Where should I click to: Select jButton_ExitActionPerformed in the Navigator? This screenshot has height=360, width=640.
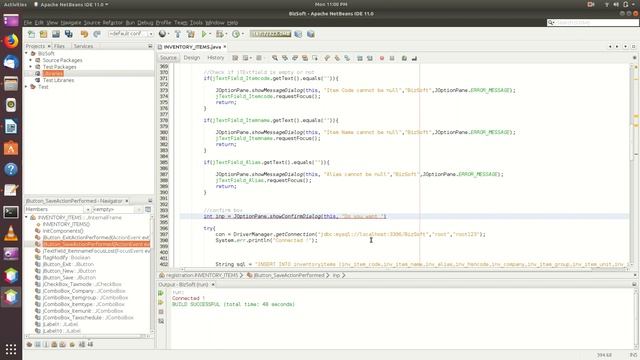[x=96, y=238]
